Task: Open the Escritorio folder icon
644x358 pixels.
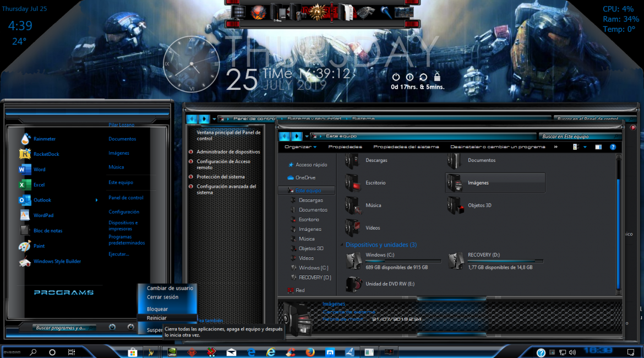Action: coord(353,183)
